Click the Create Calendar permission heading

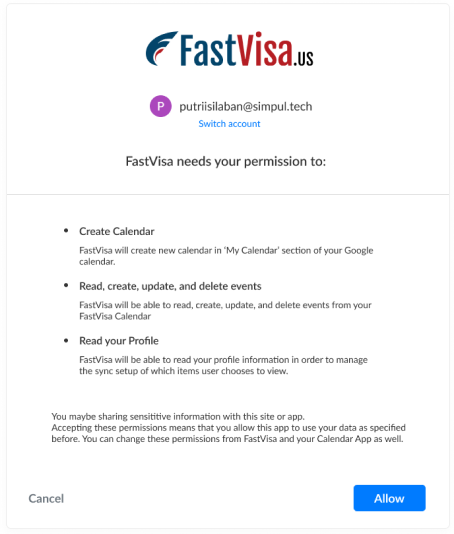(x=117, y=232)
